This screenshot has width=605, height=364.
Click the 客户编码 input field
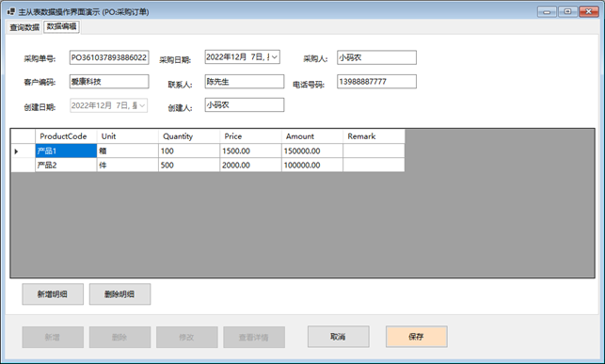(x=109, y=82)
